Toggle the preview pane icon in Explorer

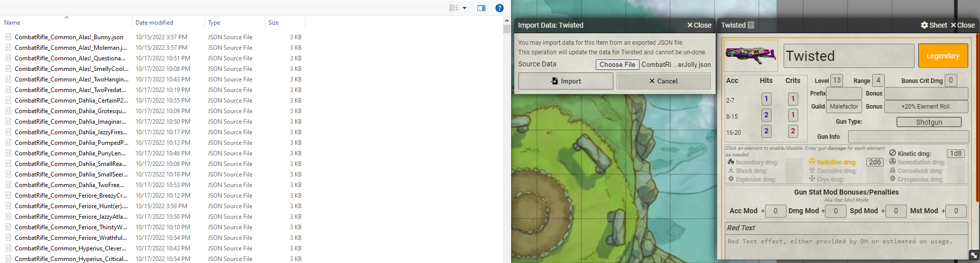click(481, 8)
